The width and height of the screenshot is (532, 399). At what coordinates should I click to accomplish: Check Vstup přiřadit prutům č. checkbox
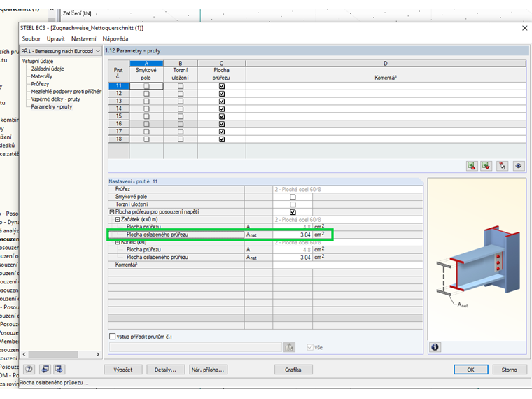point(112,336)
